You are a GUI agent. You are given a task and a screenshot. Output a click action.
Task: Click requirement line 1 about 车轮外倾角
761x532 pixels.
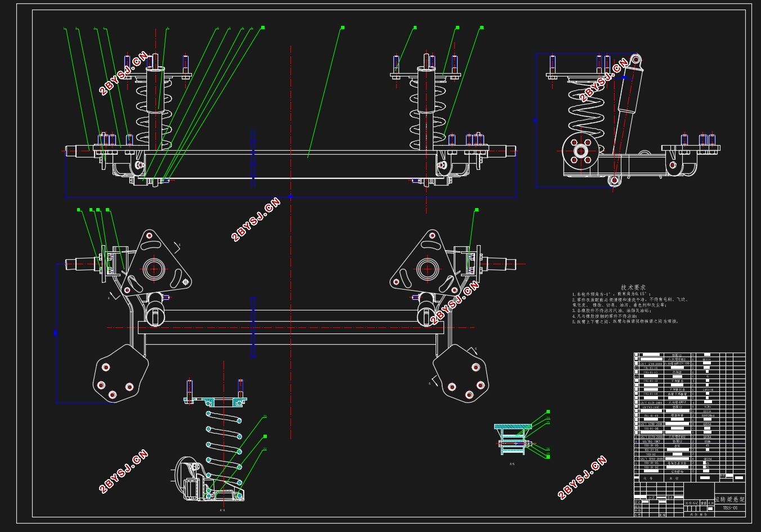coord(611,294)
